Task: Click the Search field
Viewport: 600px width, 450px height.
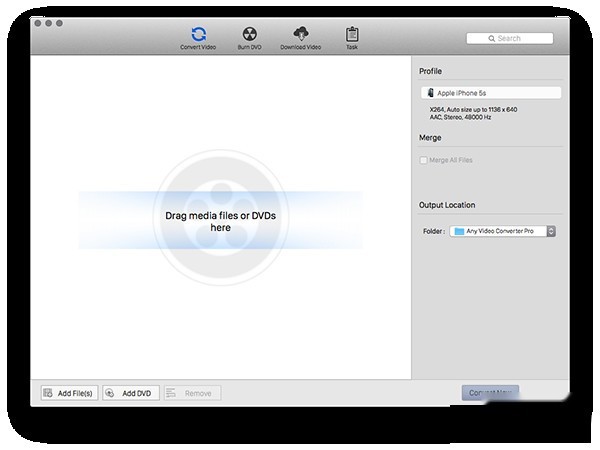Action: pos(510,38)
